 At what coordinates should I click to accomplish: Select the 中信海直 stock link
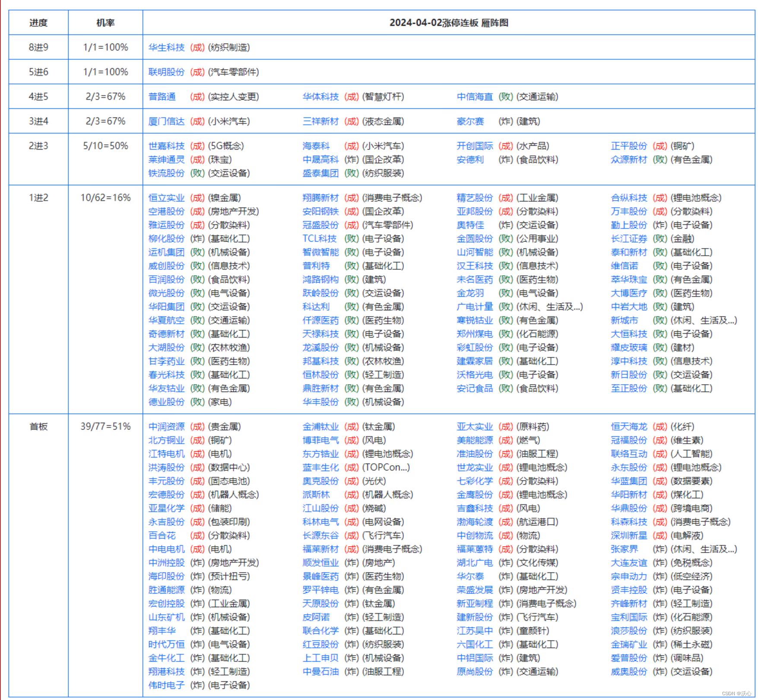pyautogui.click(x=475, y=97)
